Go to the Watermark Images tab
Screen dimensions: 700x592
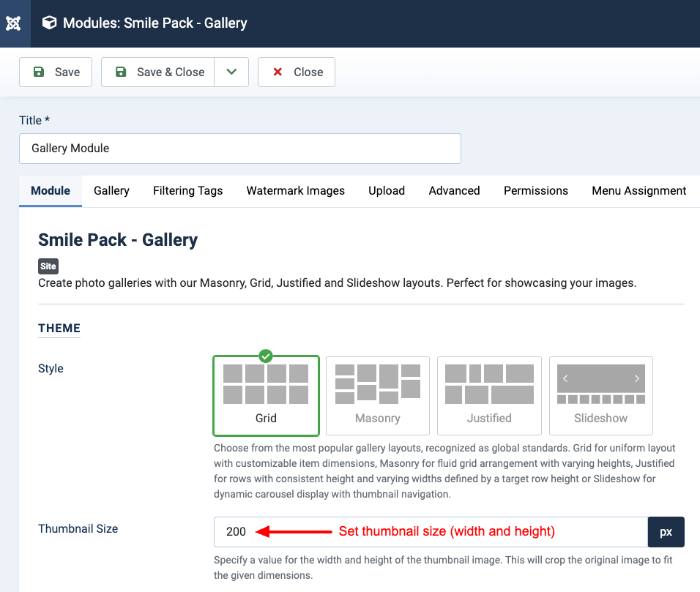(x=295, y=190)
